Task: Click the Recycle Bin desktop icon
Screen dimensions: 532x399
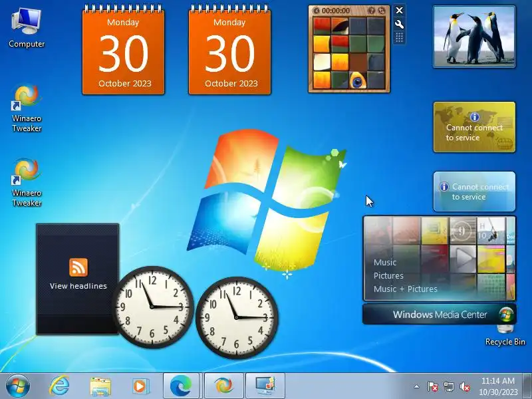Action: [505, 336]
